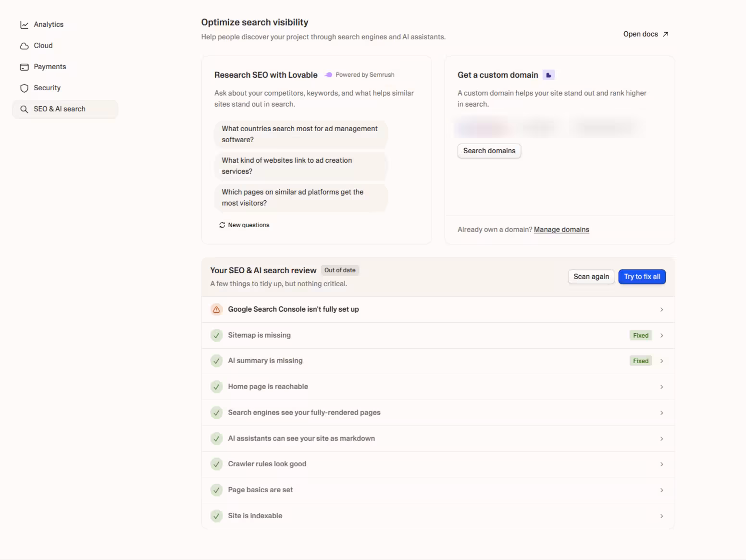Screen dimensions: 746x560
Task: Click the check icon for Sitemap is missing
Action: tap(217, 335)
